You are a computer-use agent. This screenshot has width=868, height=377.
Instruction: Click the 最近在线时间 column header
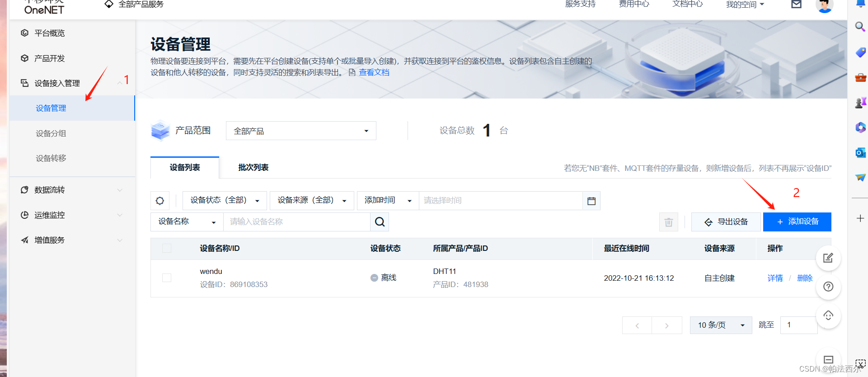[627, 249]
